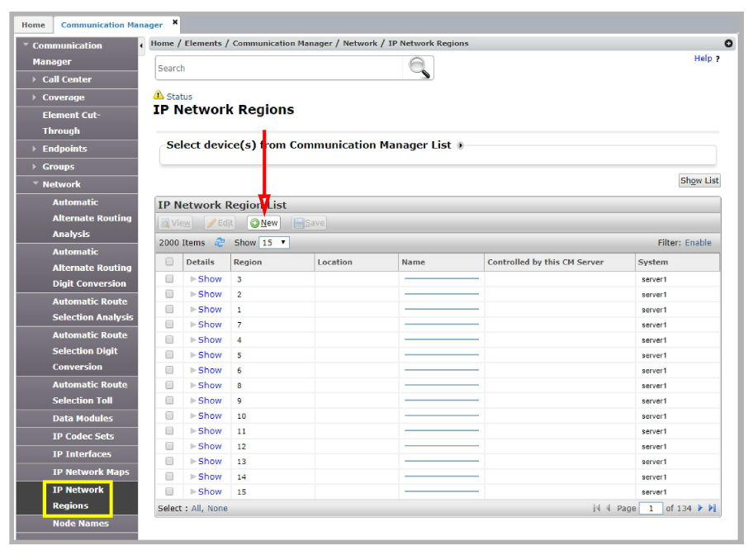Click the View magnifier icon in toolbar
Viewport: 753px width, 560px height.
(165, 223)
